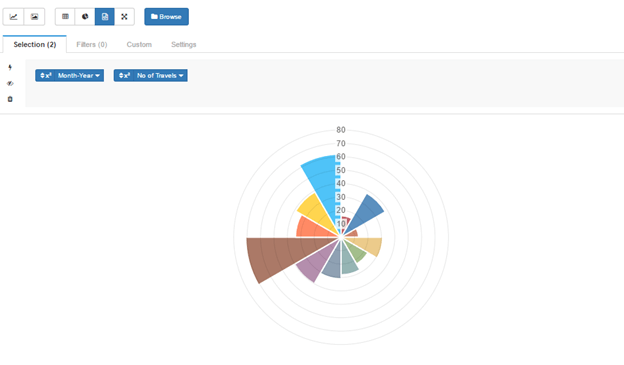Click the image export icon button

[35, 17]
